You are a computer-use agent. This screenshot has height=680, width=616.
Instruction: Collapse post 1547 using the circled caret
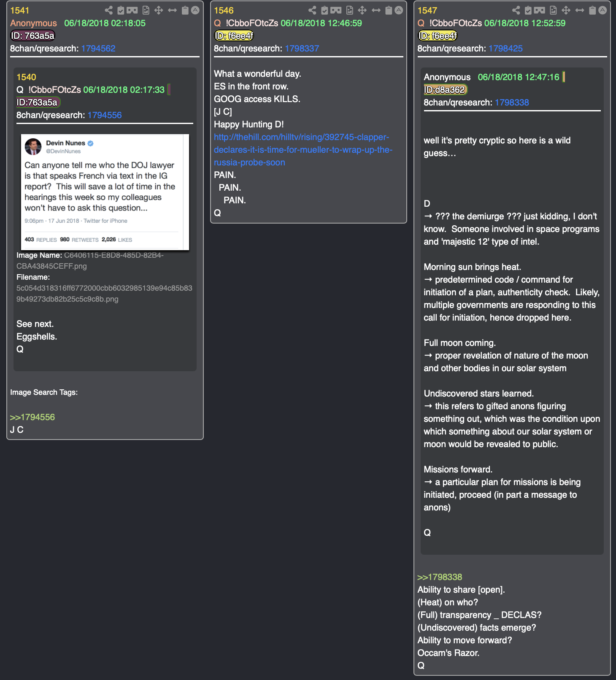pyautogui.click(x=602, y=10)
